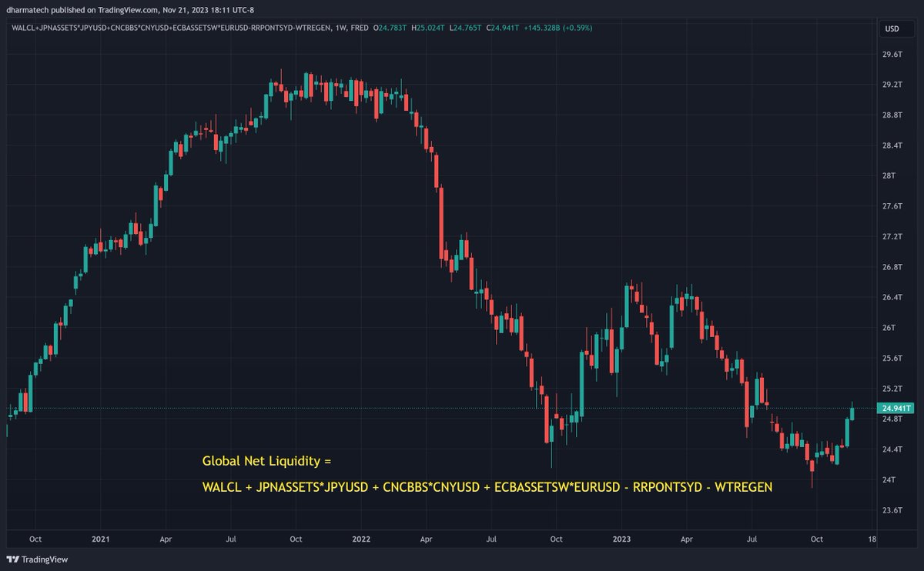
Task: Click the TradingView logo at bottom left
Action: click(x=38, y=559)
